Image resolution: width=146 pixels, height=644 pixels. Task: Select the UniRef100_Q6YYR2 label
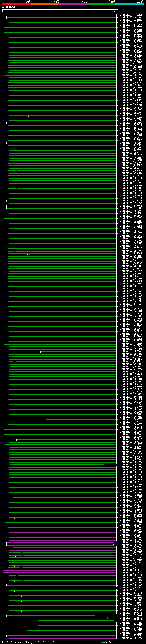(131, 30)
